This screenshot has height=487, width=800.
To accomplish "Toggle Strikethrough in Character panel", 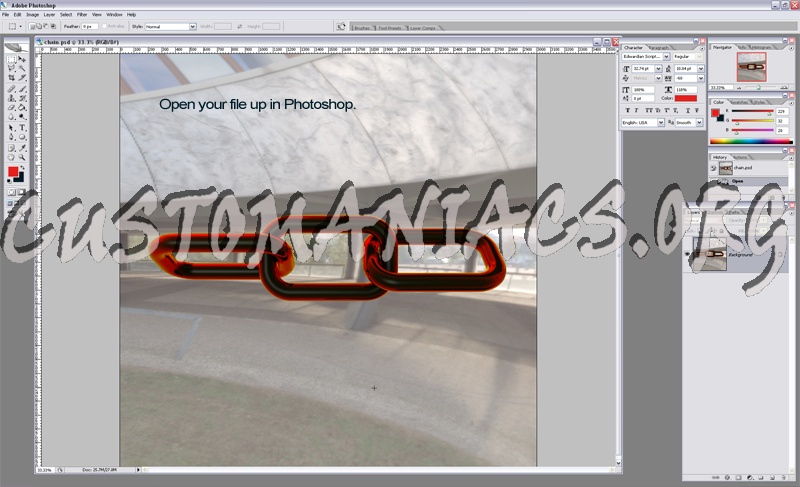I will pos(697,110).
